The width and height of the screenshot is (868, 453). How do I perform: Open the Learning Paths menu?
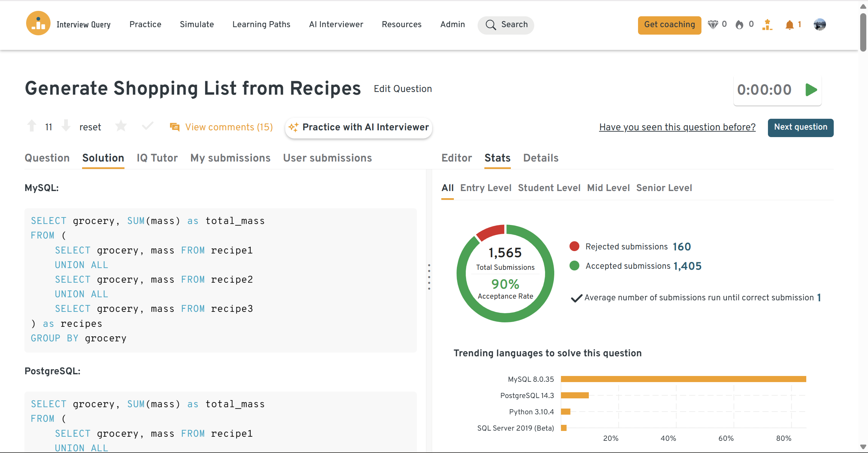pyautogui.click(x=261, y=24)
